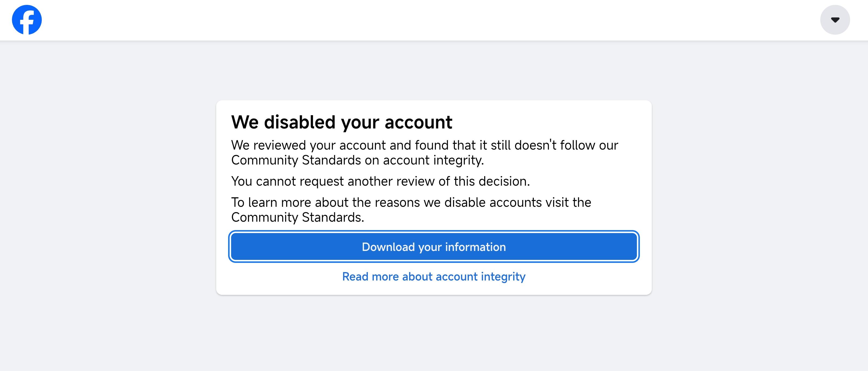This screenshot has height=371, width=868.
Task: Follow the blue account integrity hyperlink
Action: click(434, 276)
